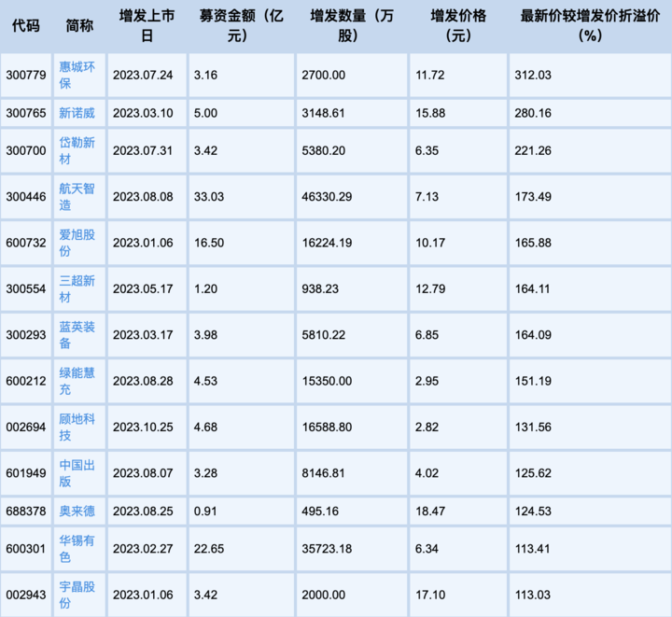Click the issue price 2.82
The image size is (672, 617).
(x=427, y=428)
